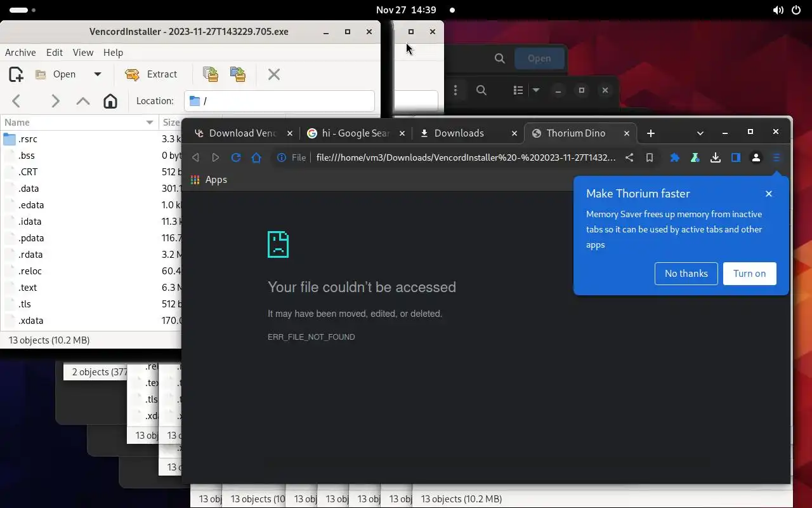Show browser downloads from the toolbar
This screenshot has height=508, width=812.
(x=716, y=157)
